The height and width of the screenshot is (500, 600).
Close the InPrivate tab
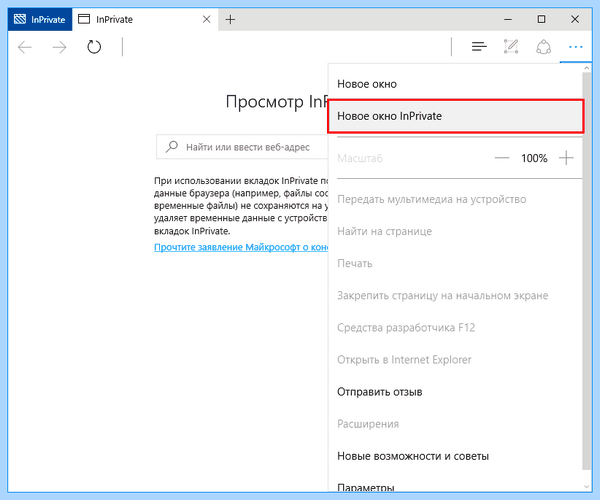(x=206, y=19)
